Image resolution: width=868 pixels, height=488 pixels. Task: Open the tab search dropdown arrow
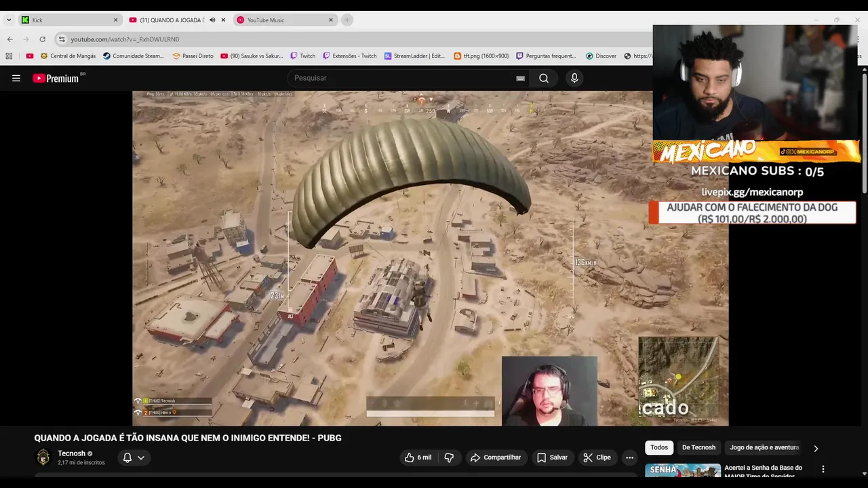pos(9,20)
